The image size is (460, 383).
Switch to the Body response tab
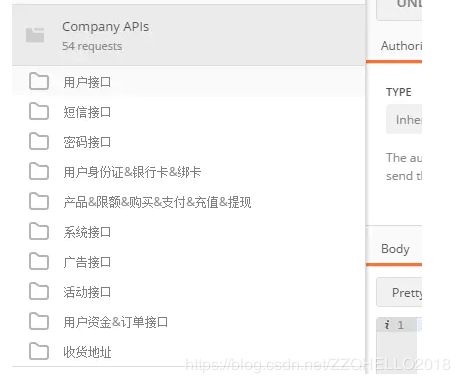pos(395,249)
